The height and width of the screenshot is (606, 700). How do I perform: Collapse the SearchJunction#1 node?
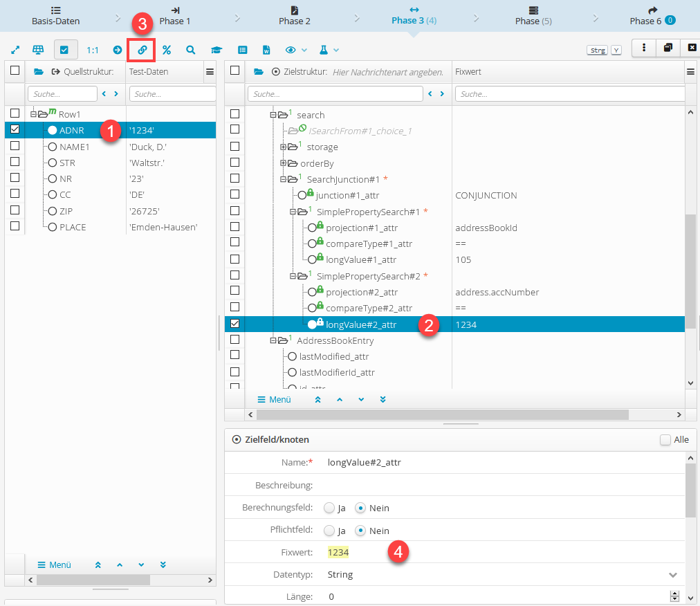(283, 179)
